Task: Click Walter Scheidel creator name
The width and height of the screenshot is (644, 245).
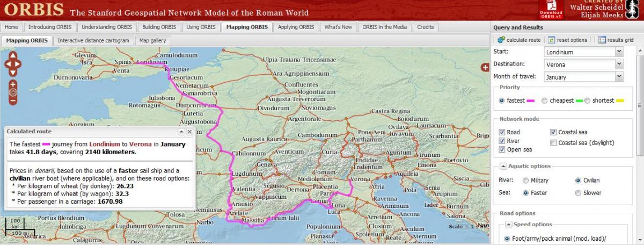Action: (597, 8)
